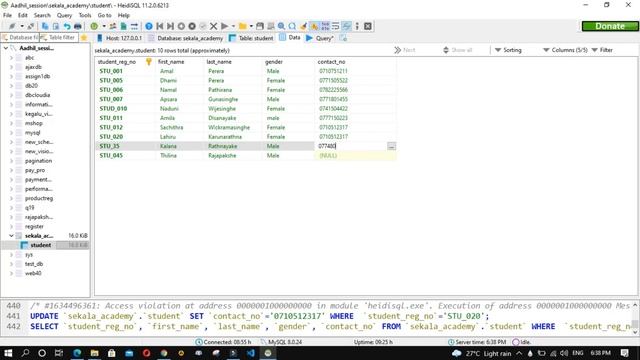Open the Windows Start button
This screenshot has height=360, width=640.
pos(8,353)
